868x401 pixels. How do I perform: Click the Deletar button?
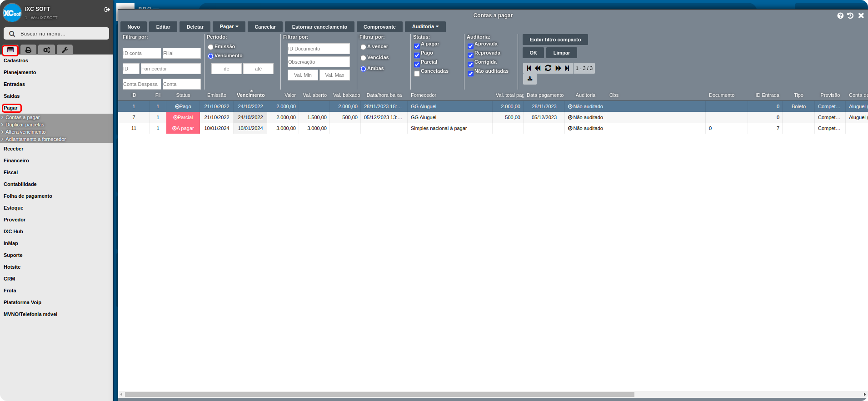(x=195, y=27)
